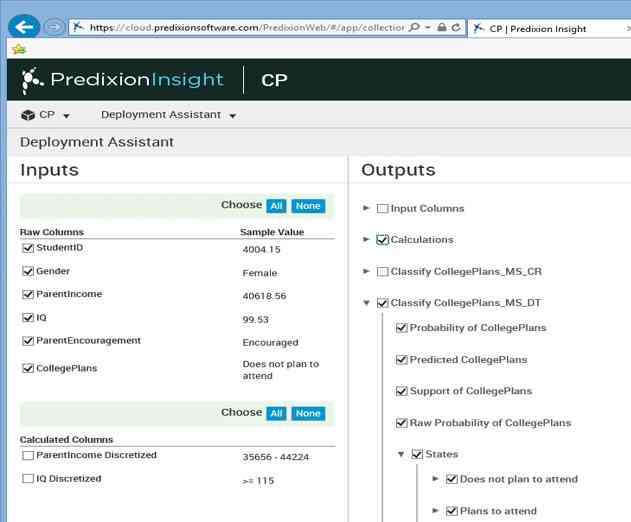Collapse Classify CollegePlans_MS_DT node
631x522 pixels.
[366, 303]
